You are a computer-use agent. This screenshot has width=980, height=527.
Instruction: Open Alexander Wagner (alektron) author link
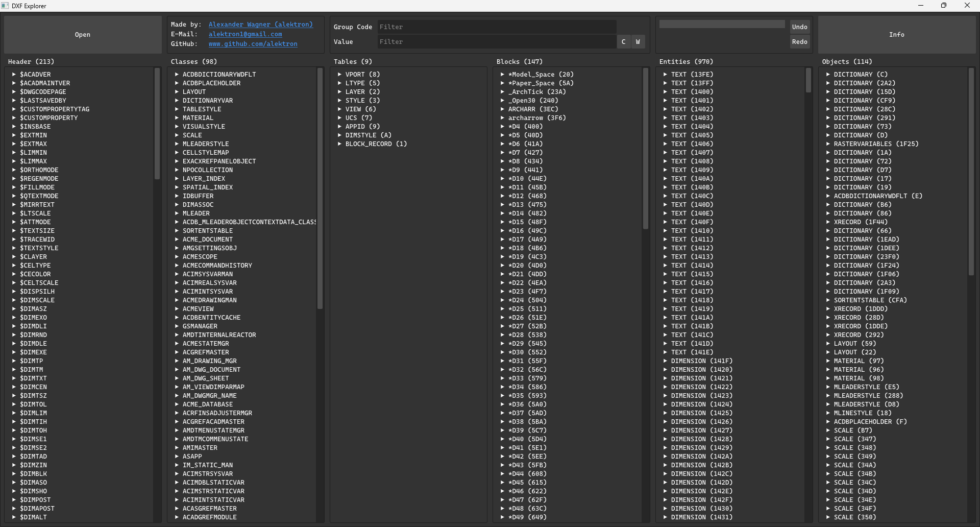[260, 25]
